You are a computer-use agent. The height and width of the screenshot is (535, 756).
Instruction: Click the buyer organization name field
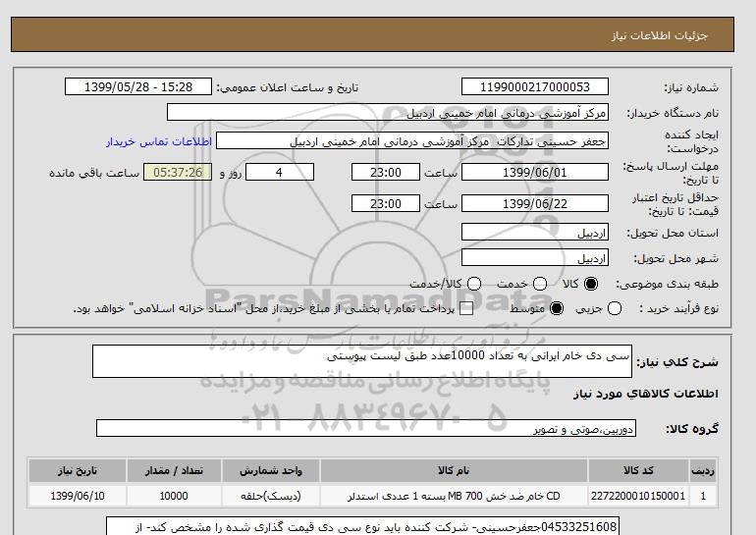pyautogui.click(x=388, y=112)
